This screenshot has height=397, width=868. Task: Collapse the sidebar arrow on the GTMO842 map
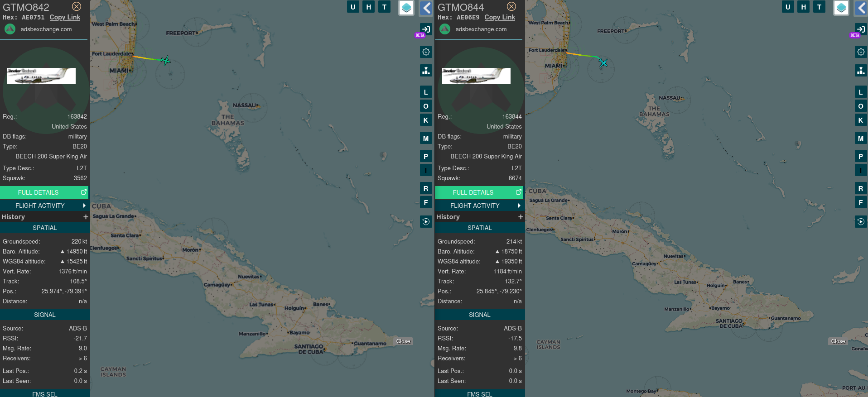click(426, 8)
